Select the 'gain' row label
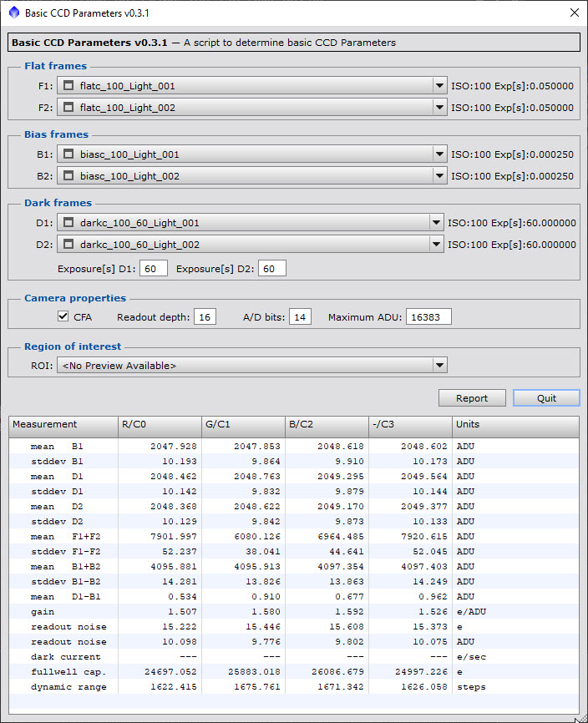The height and width of the screenshot is (723, 588). [x=43, y=612]
